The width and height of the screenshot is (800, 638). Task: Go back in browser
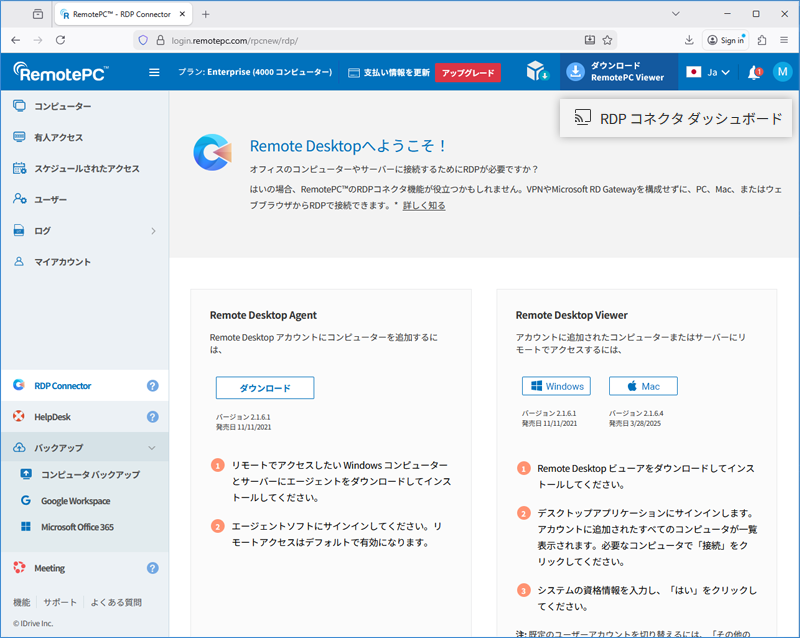tap(16, 40)
